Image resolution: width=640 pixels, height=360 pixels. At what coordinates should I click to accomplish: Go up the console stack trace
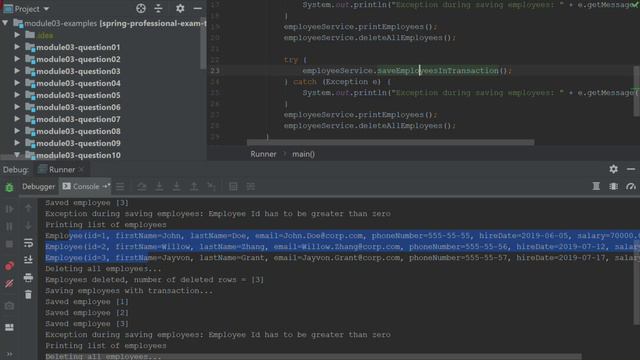coord(28,208)
